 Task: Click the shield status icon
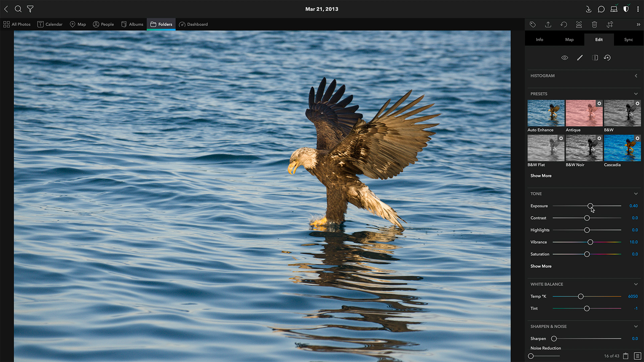click(626, 9)
